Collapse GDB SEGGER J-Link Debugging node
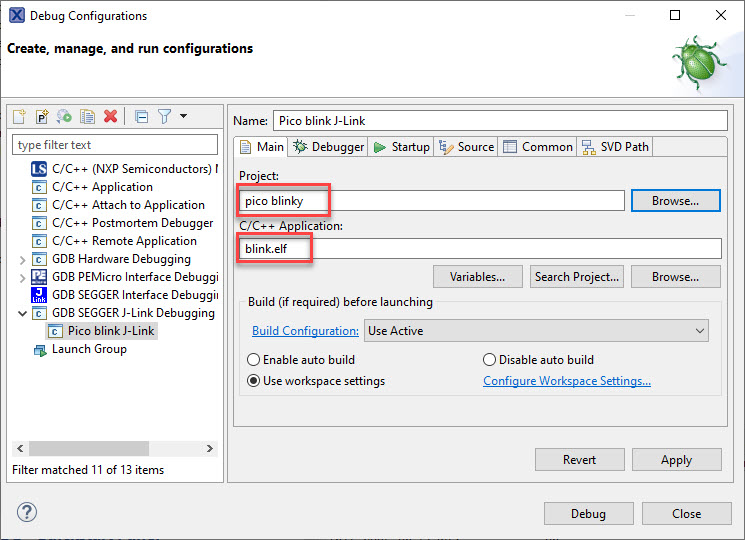 (x=23, y=313)
